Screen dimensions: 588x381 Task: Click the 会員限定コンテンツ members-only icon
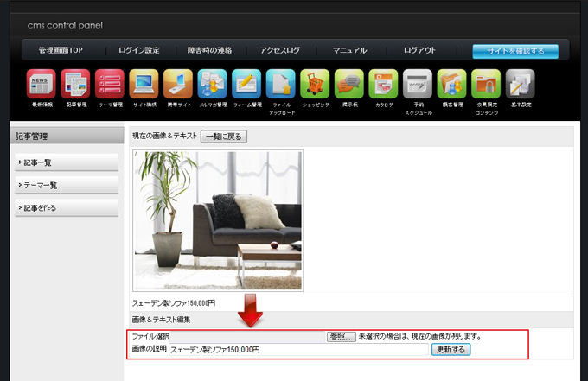coord(486,84)
